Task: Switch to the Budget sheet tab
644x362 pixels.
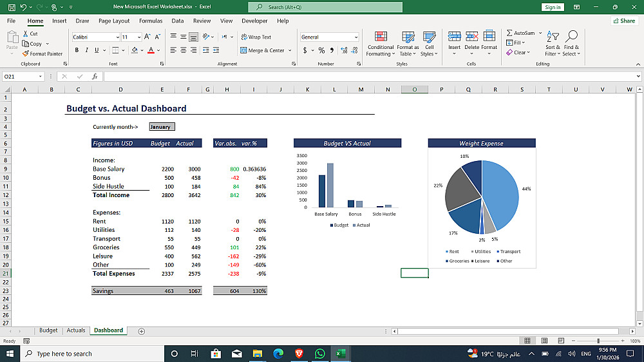Action: (48, 330)
